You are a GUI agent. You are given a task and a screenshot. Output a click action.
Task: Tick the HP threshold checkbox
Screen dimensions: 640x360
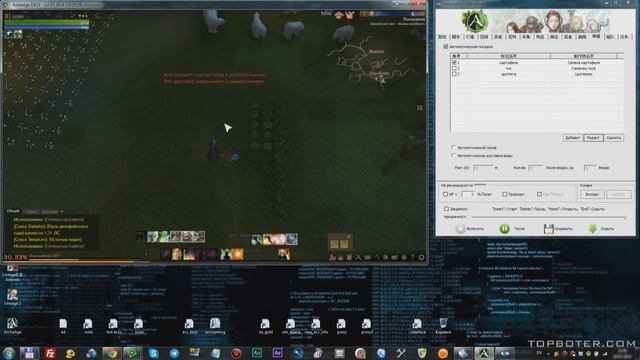[445, 194]
